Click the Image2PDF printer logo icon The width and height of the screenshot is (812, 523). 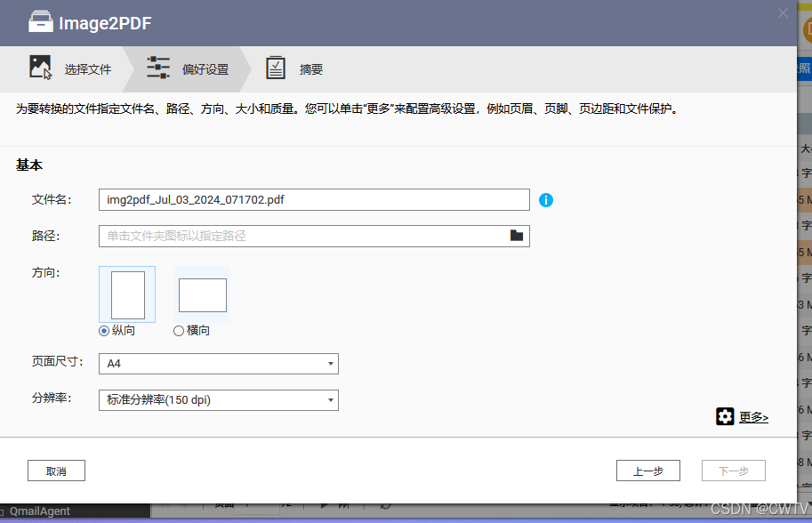click(x=40, y=22)
